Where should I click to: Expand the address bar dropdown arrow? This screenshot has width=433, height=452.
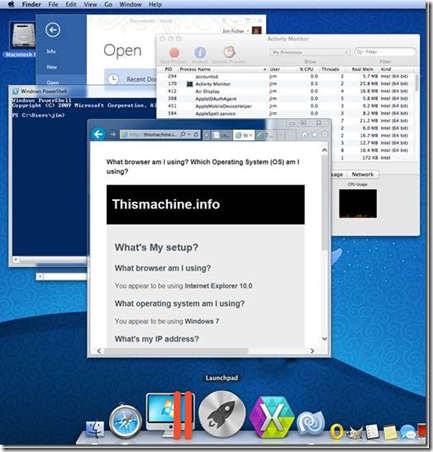pyautogui.click(x=189, y=134)
